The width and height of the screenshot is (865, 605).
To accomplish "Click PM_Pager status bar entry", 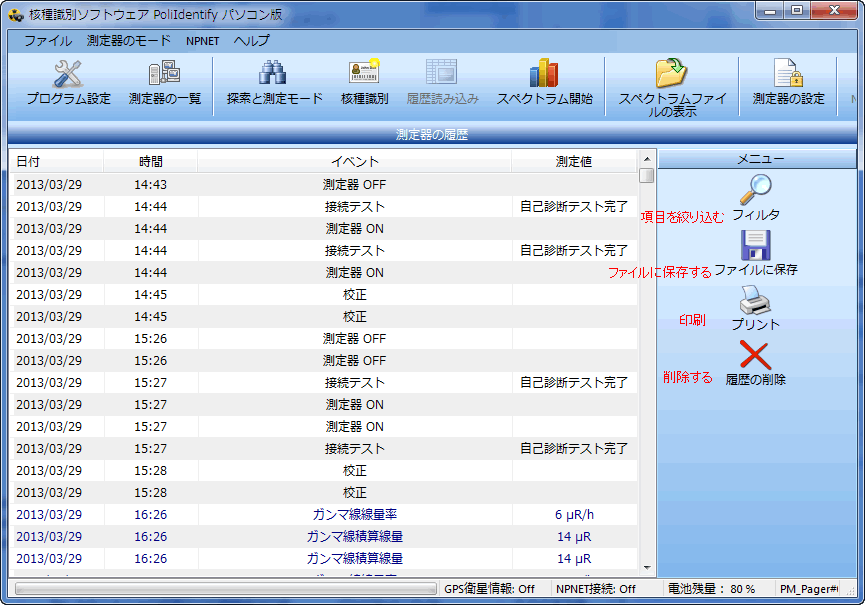I will tap(809, 589).
